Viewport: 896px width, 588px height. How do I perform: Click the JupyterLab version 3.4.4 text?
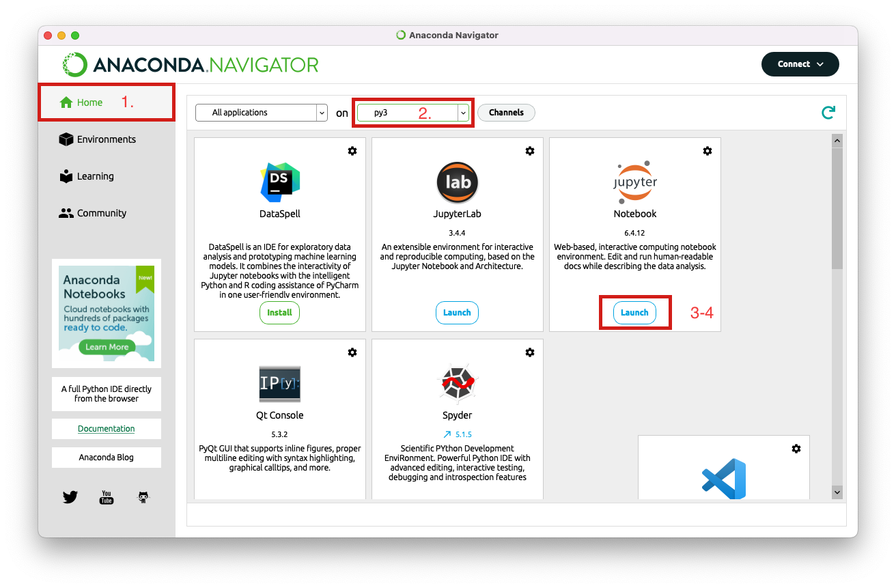458,233
